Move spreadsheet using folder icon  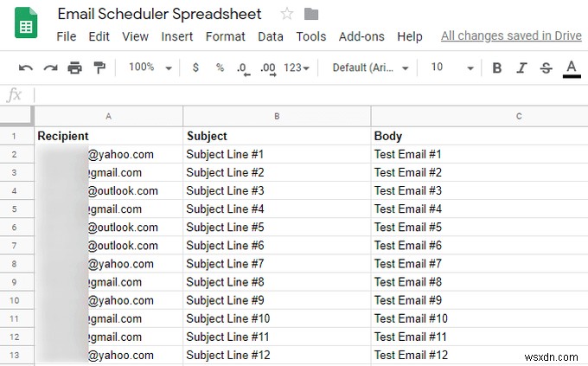click(x=311, y=15)
